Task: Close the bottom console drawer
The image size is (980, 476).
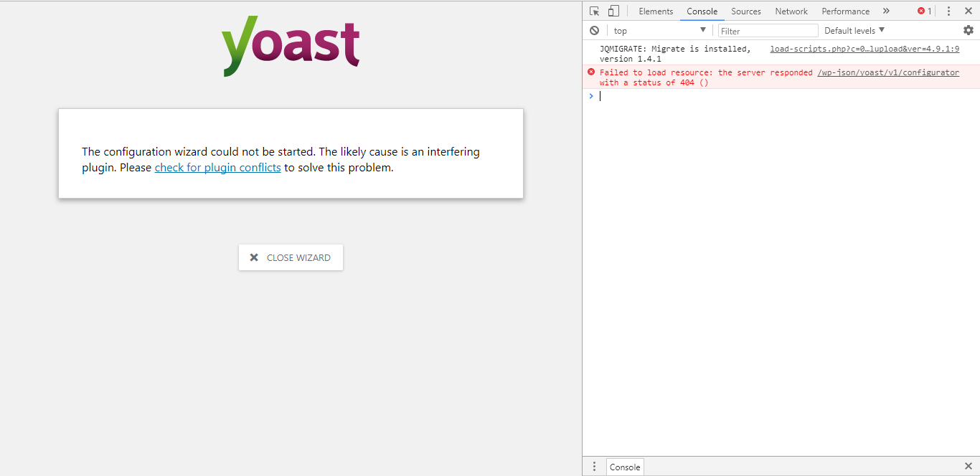Action: [x=968, y=467]
